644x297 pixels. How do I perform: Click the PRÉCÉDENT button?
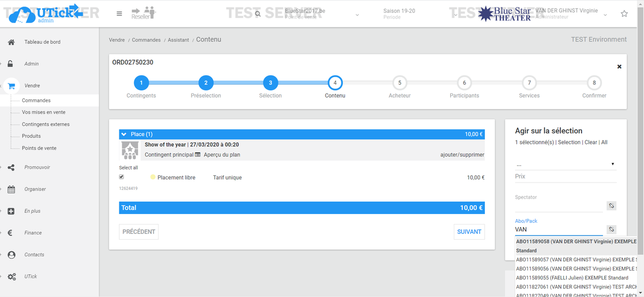click(139, 232)
